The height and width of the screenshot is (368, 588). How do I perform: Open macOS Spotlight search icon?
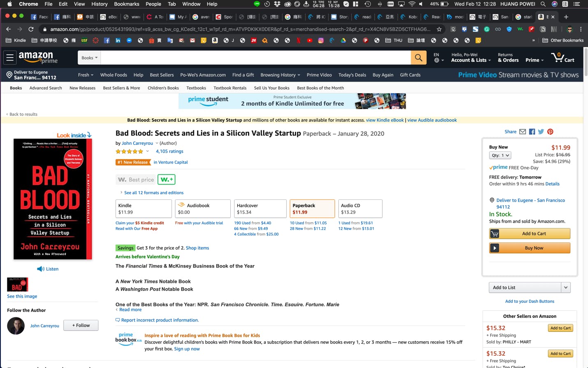543,4
